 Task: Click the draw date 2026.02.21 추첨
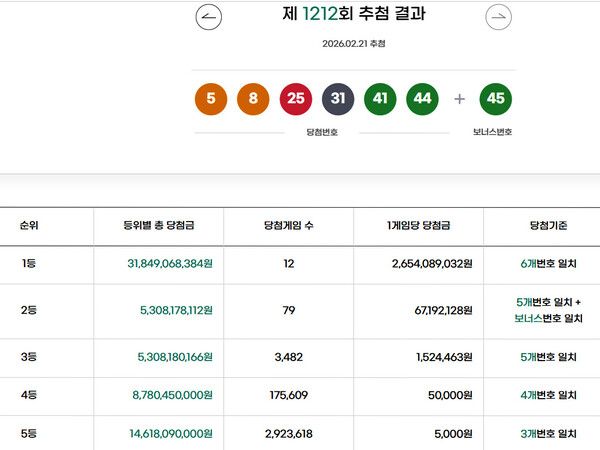pos(354,44)
